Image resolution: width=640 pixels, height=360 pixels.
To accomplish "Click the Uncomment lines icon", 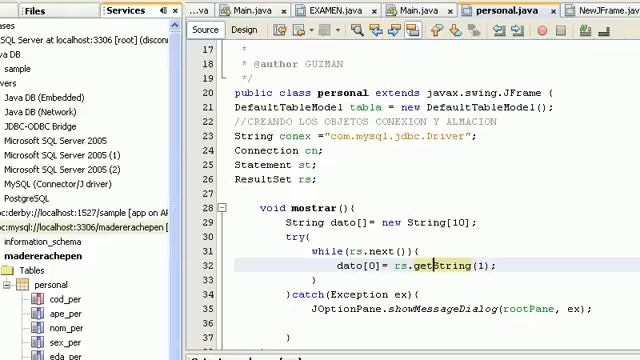I will [x=604, y=31].
